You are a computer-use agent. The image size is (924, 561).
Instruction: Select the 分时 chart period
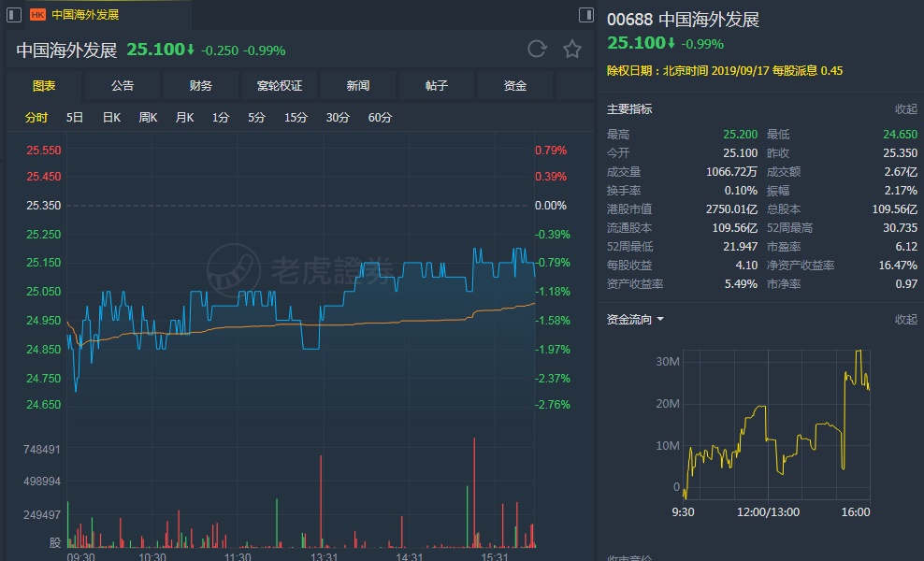click(36, 117)
